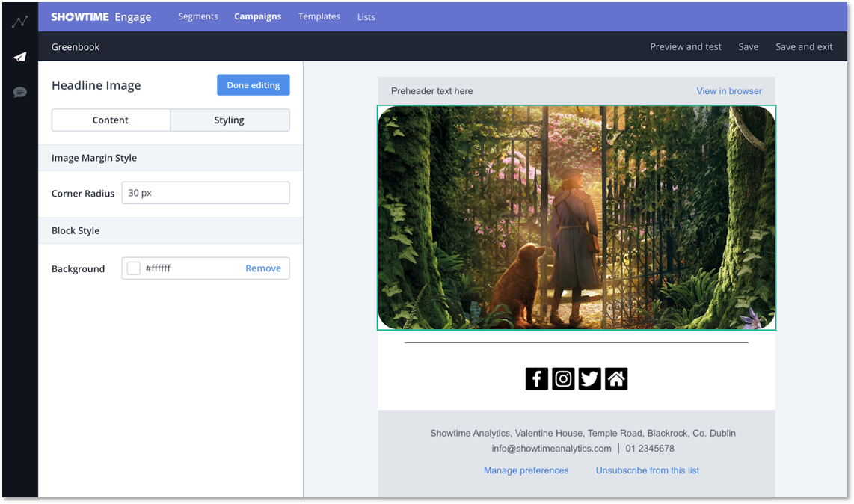
Task: Switch to the Styling tab
Action: point(229,120)
